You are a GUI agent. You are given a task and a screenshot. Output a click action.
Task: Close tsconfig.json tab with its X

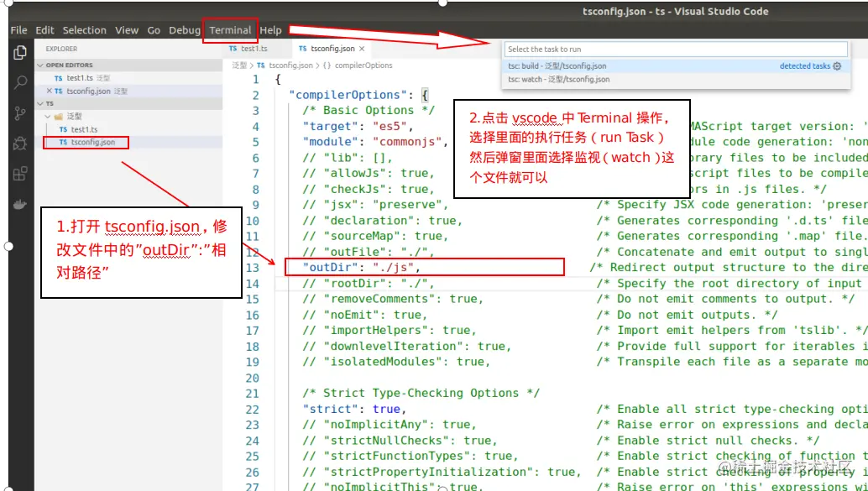coord(362,49)
